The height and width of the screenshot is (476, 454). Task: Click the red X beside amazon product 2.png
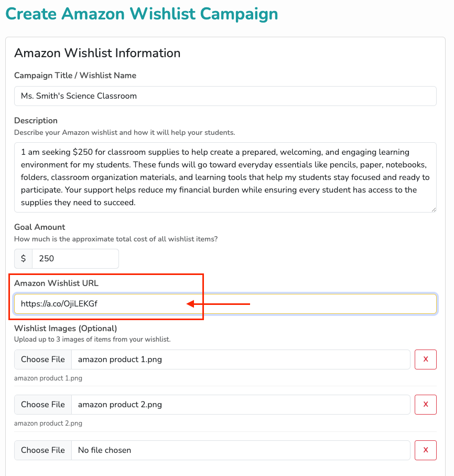[426, 405]
